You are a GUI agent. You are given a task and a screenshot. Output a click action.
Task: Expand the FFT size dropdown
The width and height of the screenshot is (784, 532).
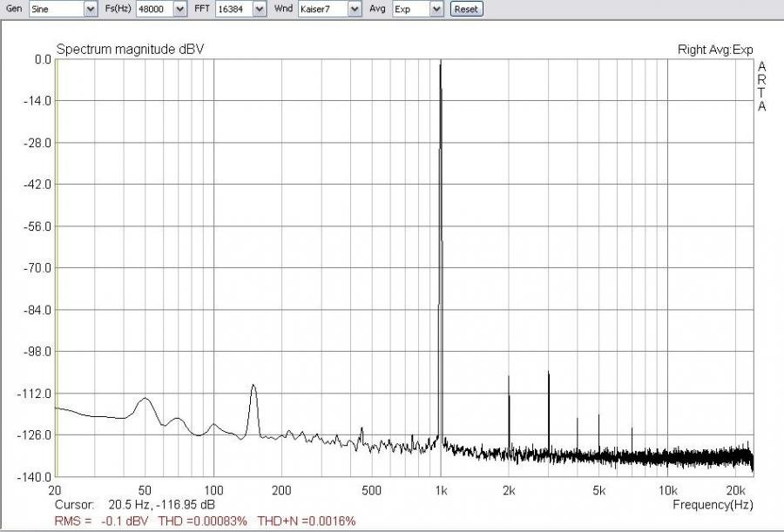[240, 9]
